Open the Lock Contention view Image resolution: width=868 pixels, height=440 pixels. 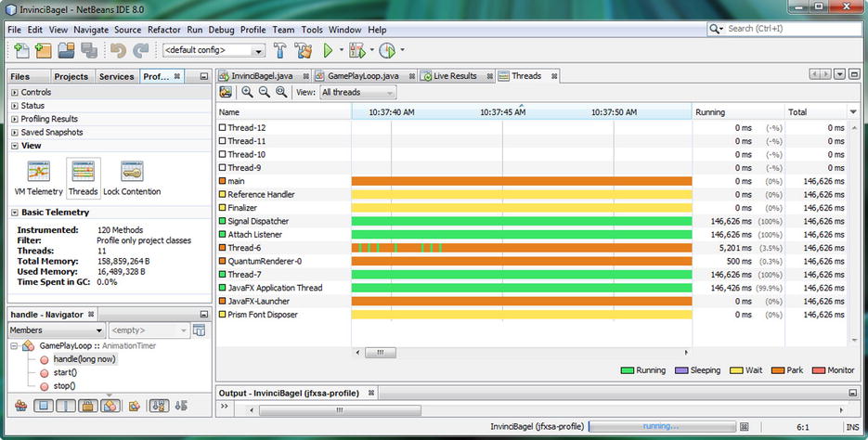tap(132, 177)
